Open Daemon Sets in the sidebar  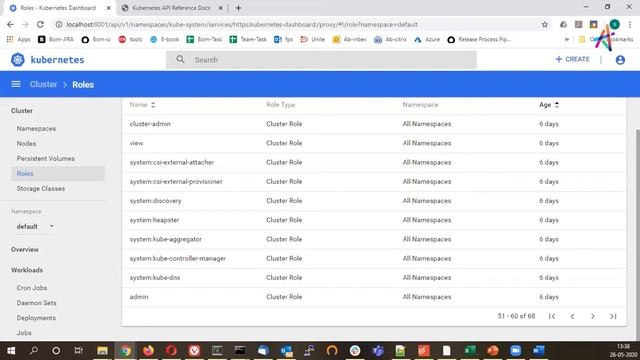36,303
